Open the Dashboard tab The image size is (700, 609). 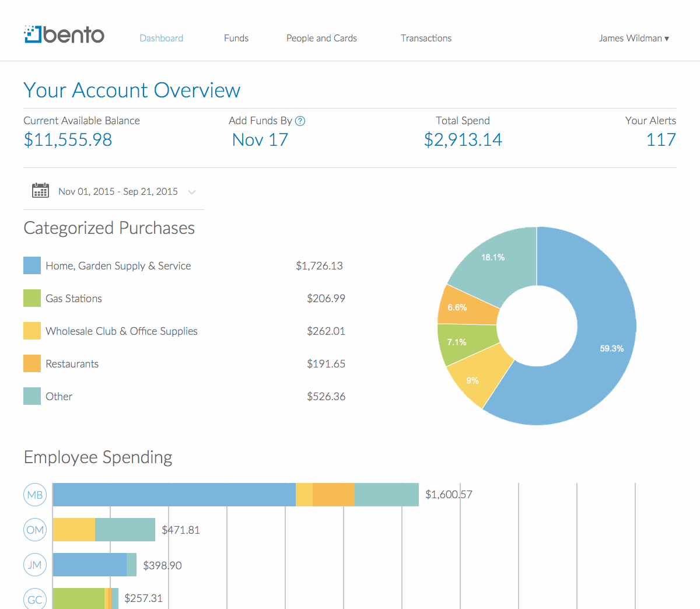click(161, 38)
